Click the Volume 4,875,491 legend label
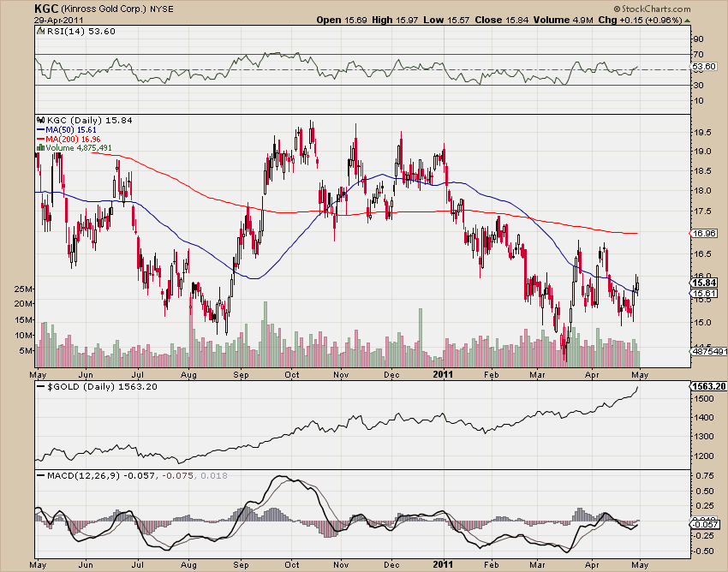Image resolution: width=728 pixels, height=572 pixels. (x=79, y=147)
